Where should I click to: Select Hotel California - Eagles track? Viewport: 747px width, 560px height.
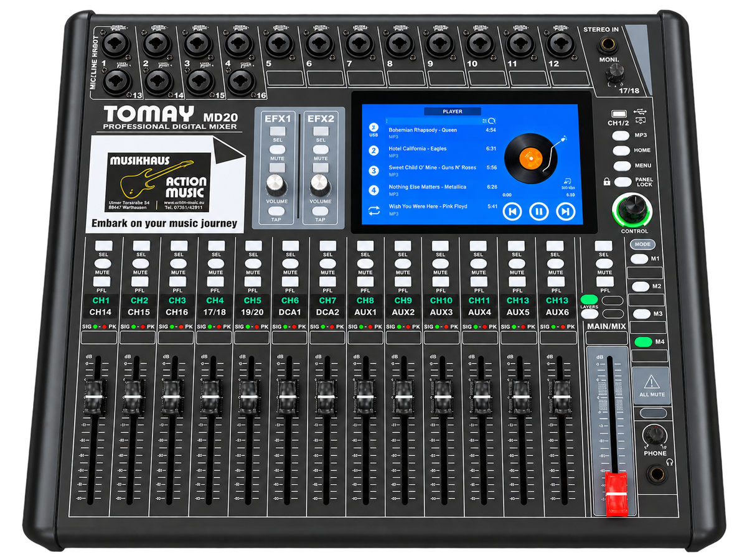tap(442, 151)
